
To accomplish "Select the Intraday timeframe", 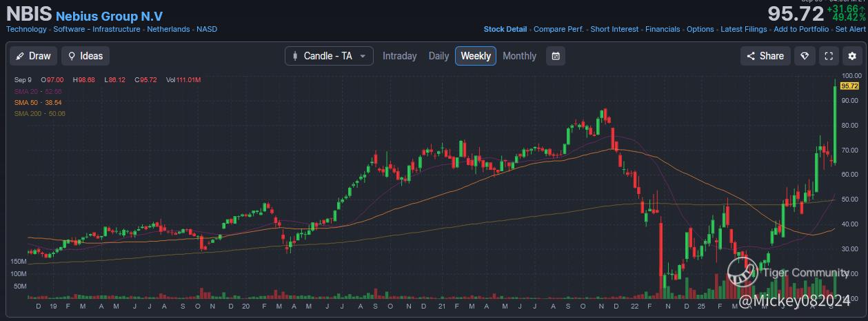I will tap(399, 56).
